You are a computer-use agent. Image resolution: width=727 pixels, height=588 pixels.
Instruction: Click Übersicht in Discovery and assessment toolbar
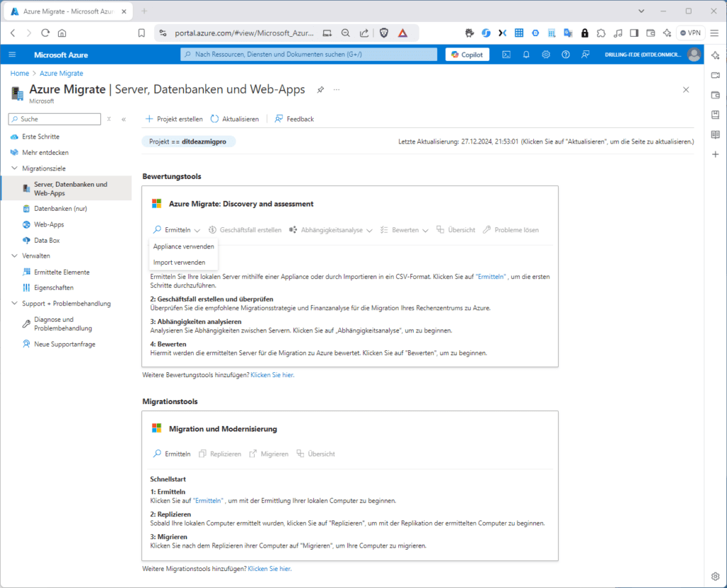pos(456,230)
